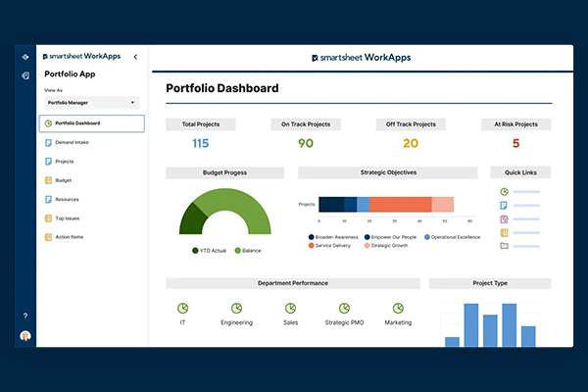Select Portfolio Dashboard in the sidebar
588x392 pixels.
[x=92, y=123]
